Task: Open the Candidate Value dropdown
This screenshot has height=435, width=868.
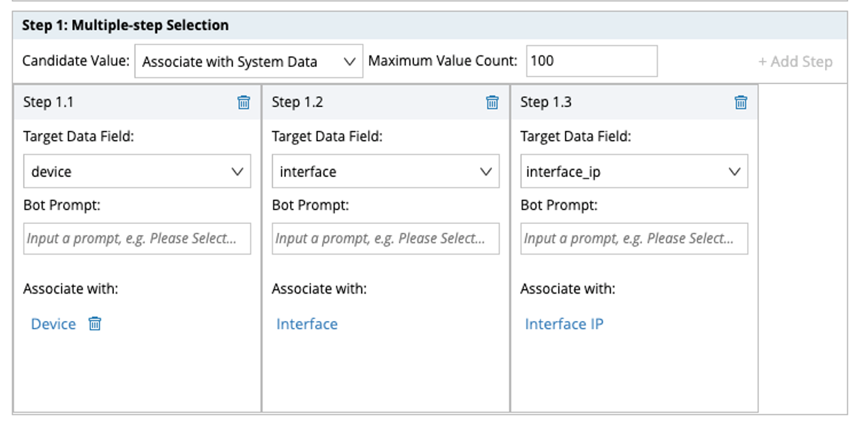Action: (x=248, y=61)
